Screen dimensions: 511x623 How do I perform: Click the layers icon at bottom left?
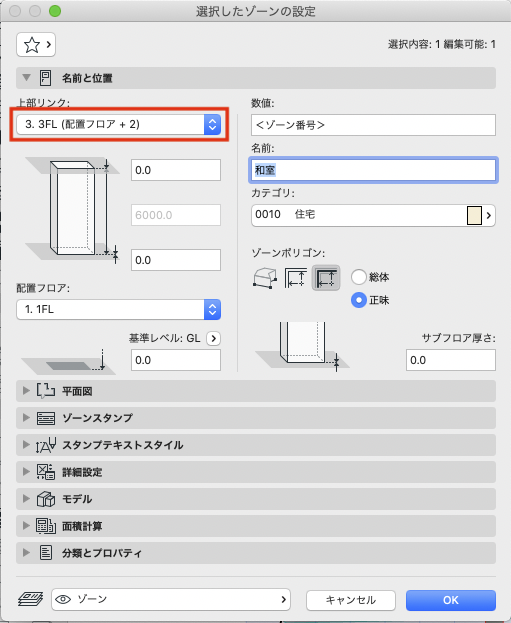pyautogui.click(x=31, y=599)
